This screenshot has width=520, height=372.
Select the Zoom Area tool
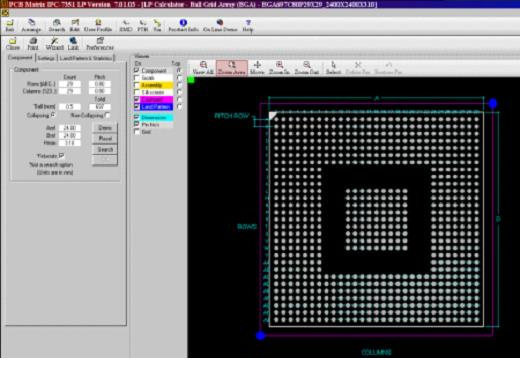point(232,68)
